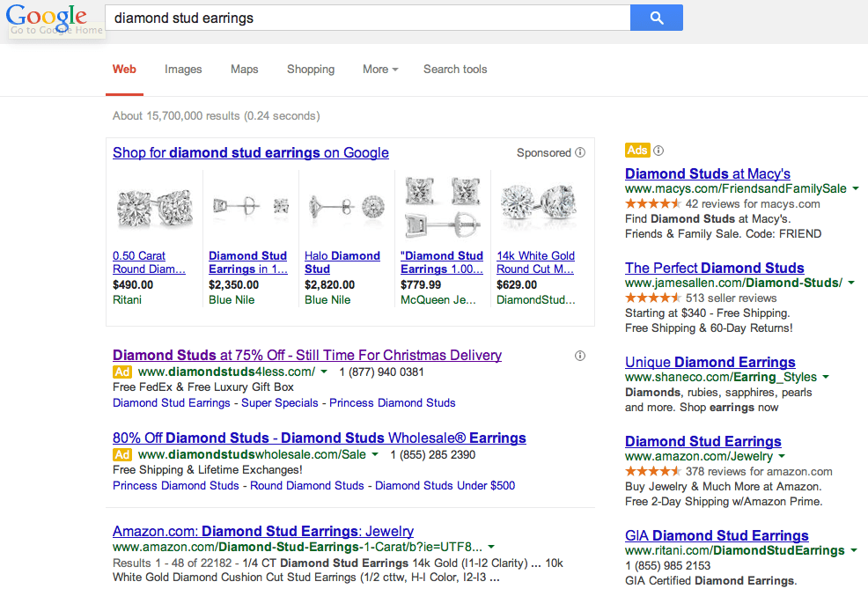Open info icon beside right-column Ads badge
Image resolution: width=868 pixels, height=589 pixels.
(x=658, y=150)
